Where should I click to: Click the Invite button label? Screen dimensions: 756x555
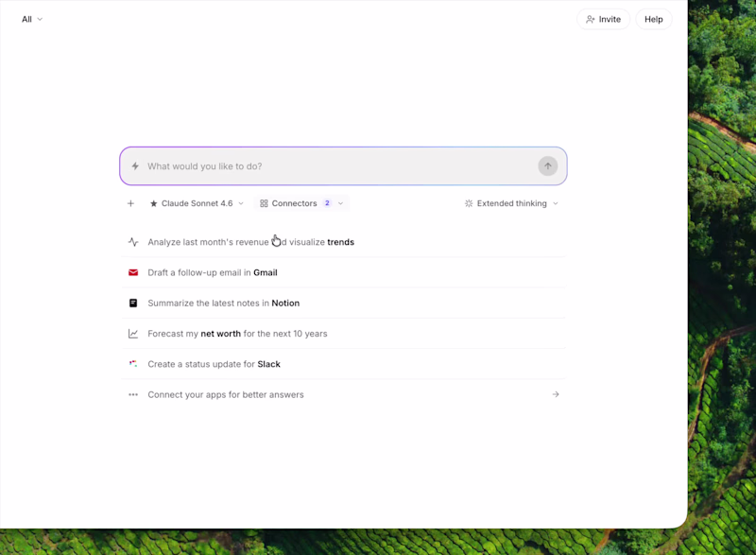pos(610,19)
